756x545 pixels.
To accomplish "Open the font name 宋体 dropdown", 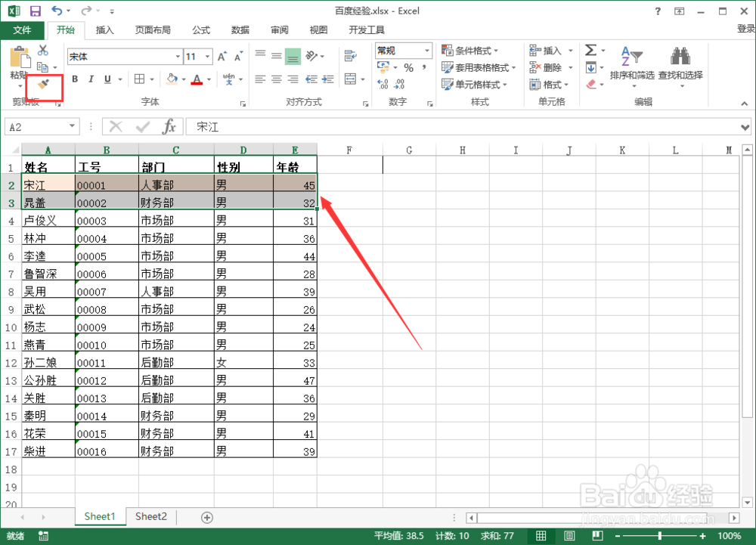I will click(178, 57).
